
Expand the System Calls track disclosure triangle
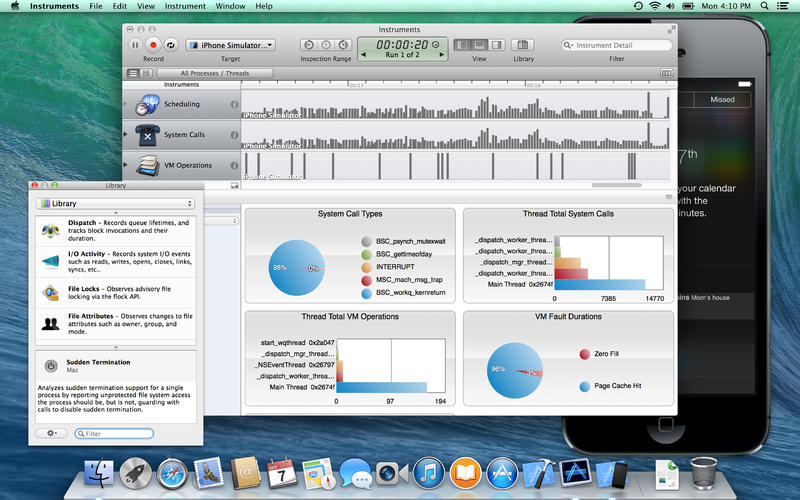[x=126, y=134]
